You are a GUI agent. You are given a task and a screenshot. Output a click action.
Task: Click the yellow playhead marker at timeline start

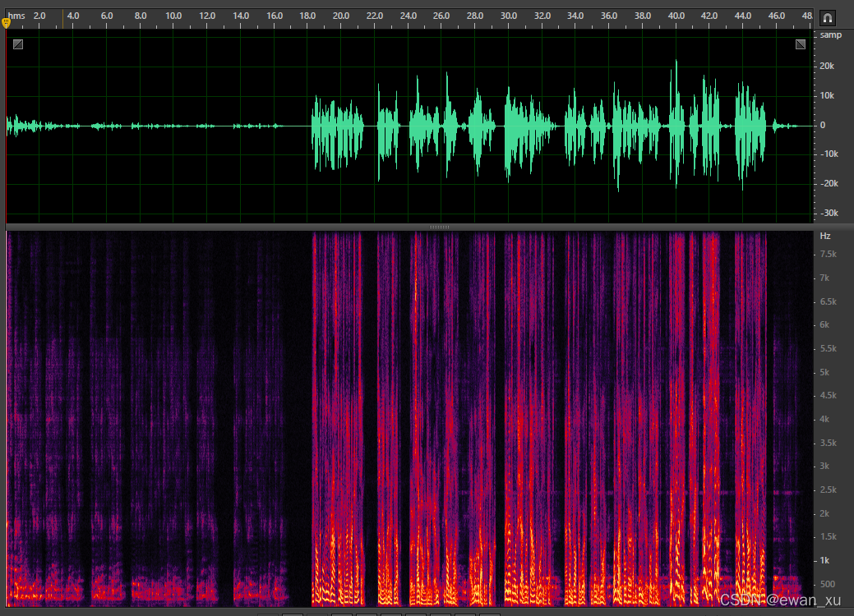pos(6,22)
